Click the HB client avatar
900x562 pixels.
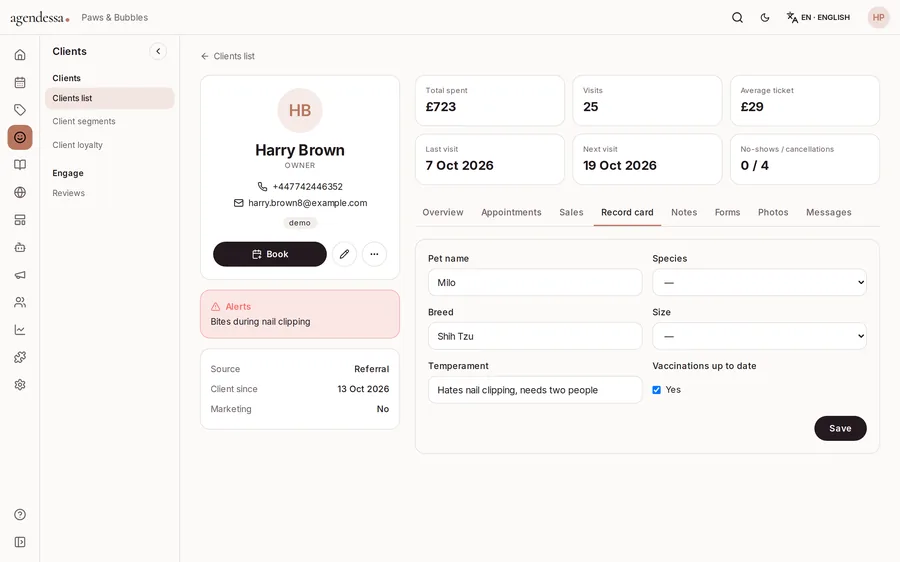click(x=300, y=110)
